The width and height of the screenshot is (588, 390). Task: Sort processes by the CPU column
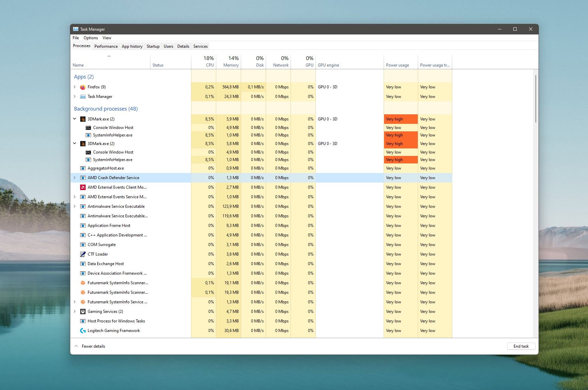[x=204, y=62]
